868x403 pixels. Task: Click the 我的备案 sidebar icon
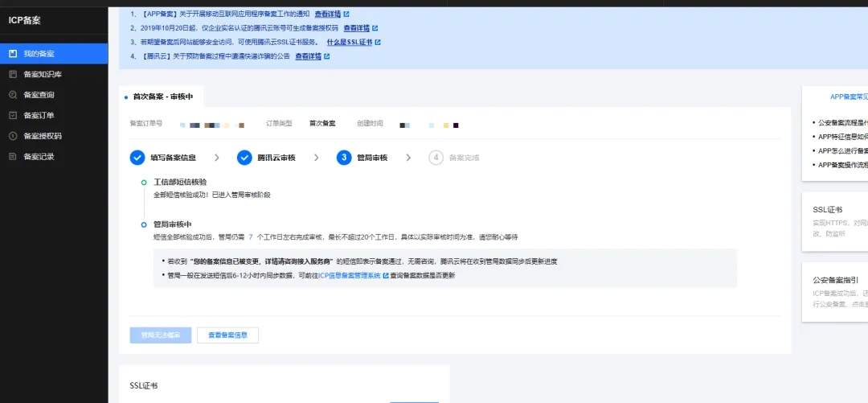point(13,54)
